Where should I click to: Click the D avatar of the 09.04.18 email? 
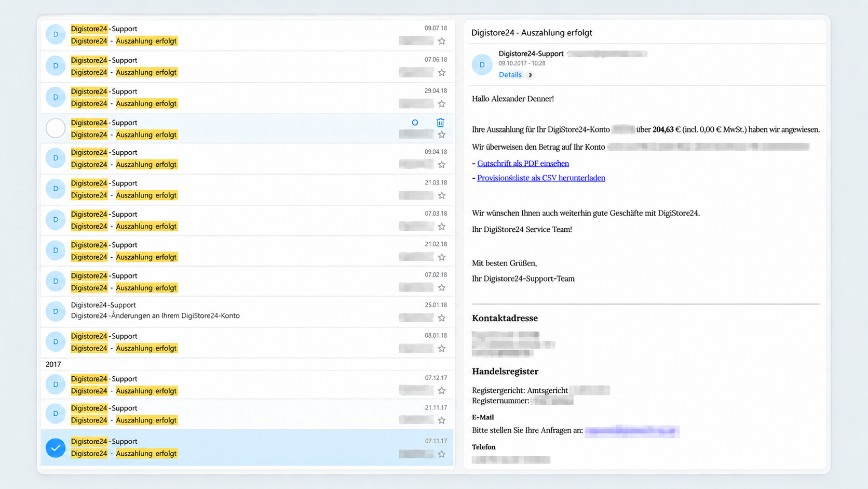[56, 158]
